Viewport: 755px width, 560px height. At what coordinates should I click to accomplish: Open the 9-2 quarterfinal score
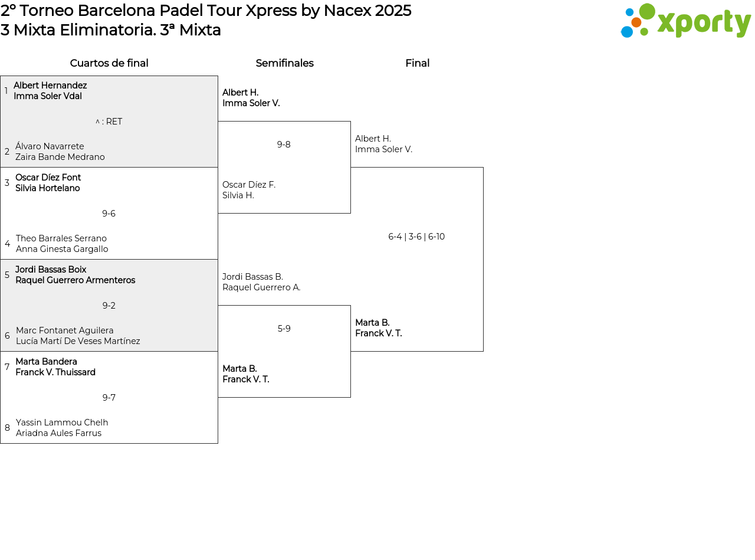point(109,306)
